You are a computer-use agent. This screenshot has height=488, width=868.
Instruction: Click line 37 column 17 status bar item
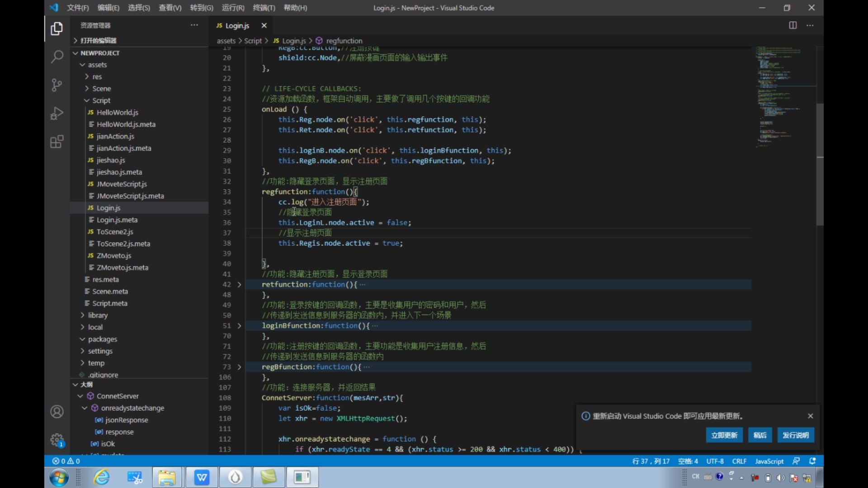651,460
